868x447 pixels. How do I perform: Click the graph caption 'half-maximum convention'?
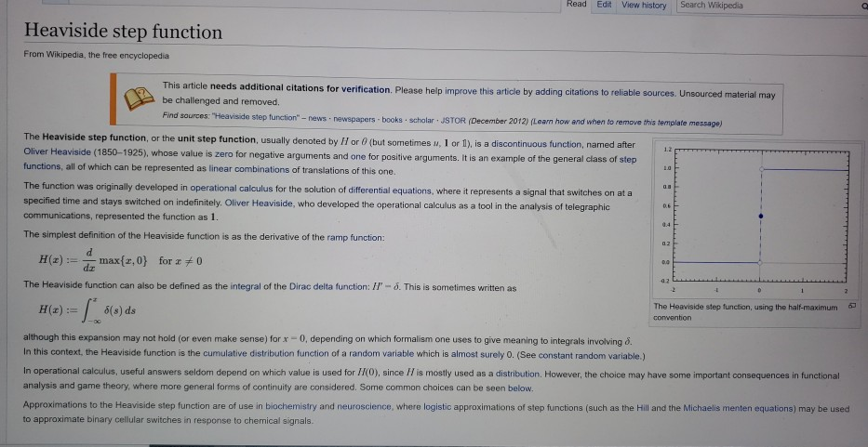click(x=745, y=312)
